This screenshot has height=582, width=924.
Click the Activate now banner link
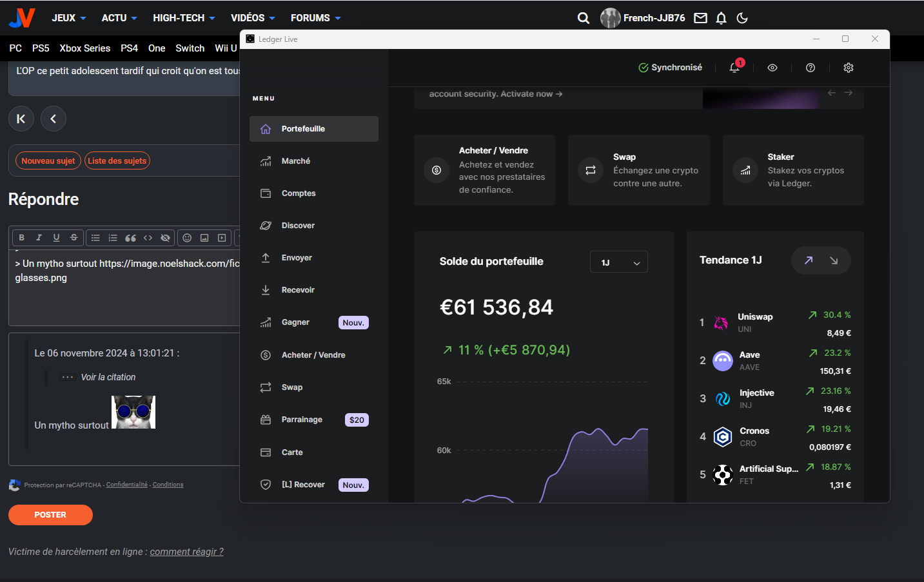(531, 94)
